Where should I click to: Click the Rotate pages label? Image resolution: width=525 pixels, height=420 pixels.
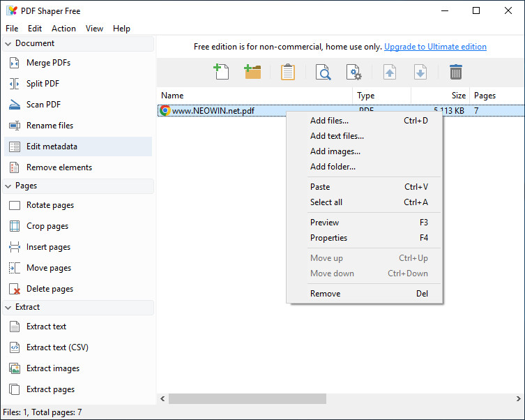(50, 205)
